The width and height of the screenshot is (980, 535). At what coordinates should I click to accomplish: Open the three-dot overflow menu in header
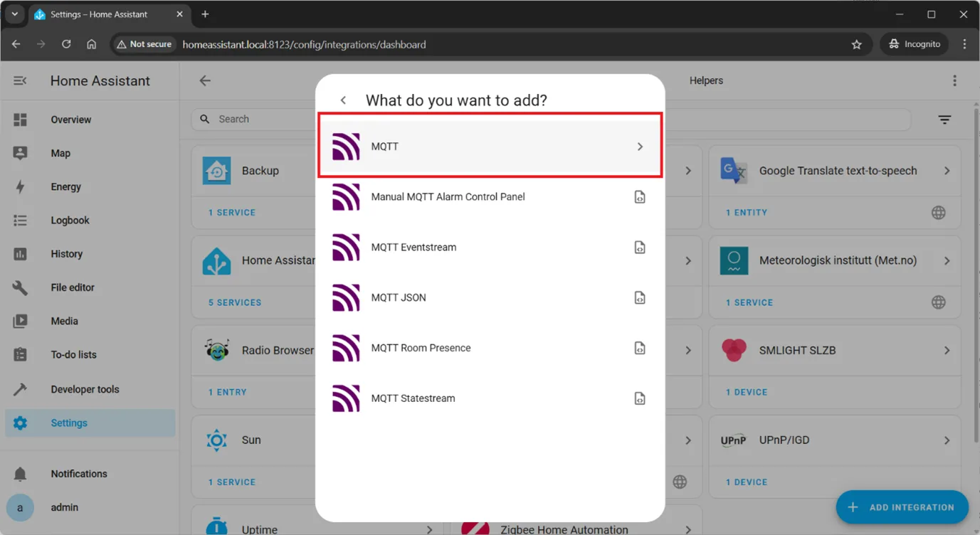click(954, 81)
